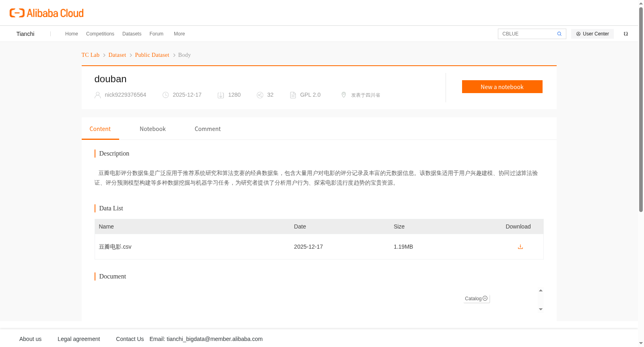Viewport: 644px width, 347px height.
Task: Click the Date column header
Action: 300,226
